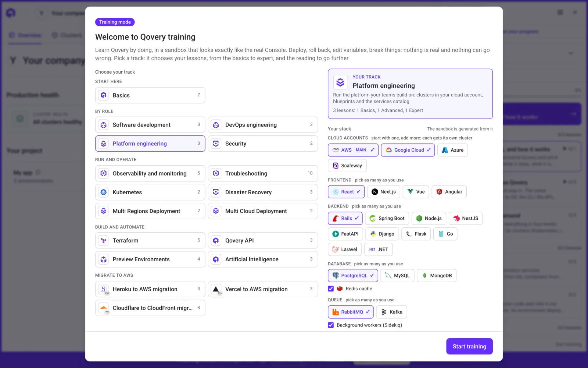The image size is (588, 368).
Task: Select the MySQL database option
Action: pos(398,276)
